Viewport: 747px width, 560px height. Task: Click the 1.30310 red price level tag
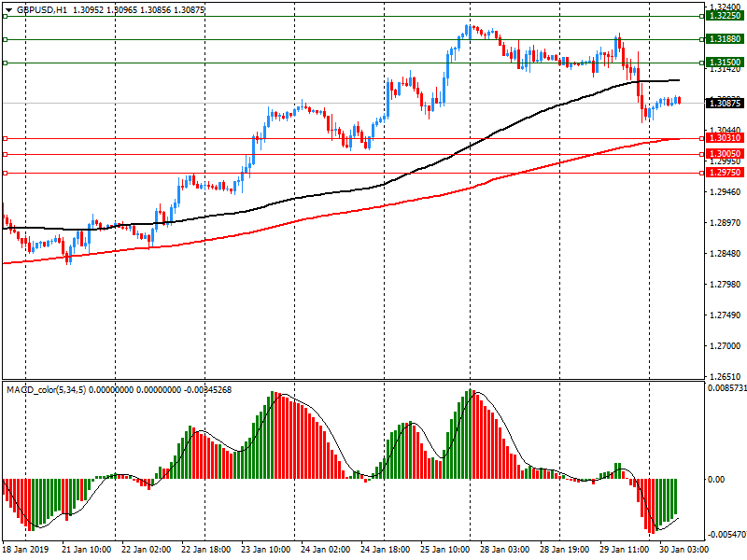point(725,138)
